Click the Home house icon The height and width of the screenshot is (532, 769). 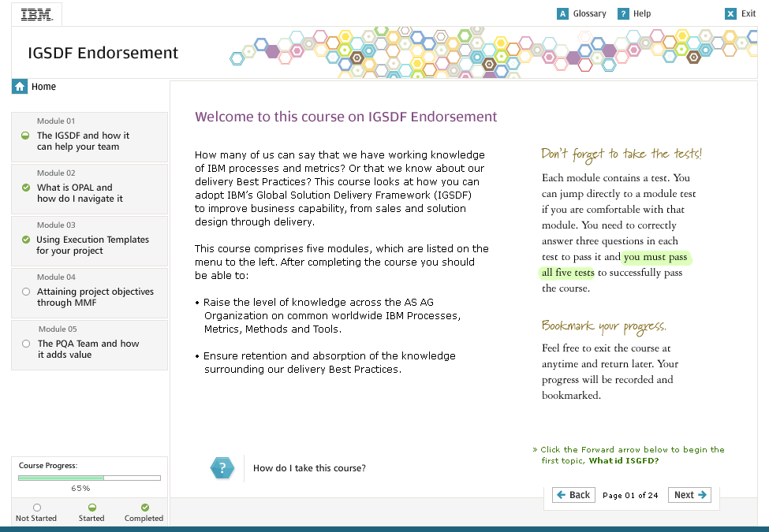pyautogui.click(x=20, y=87)
